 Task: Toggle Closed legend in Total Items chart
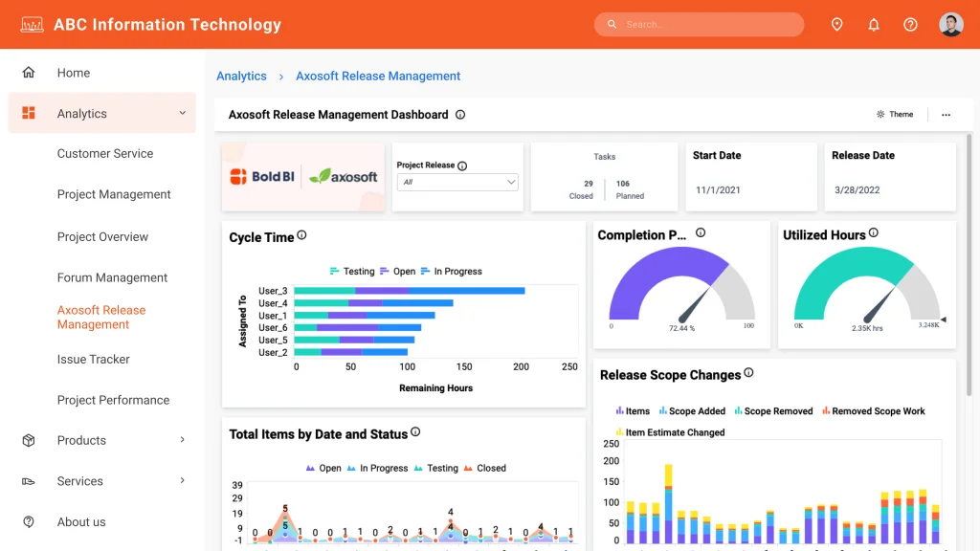tap(484, 468)
